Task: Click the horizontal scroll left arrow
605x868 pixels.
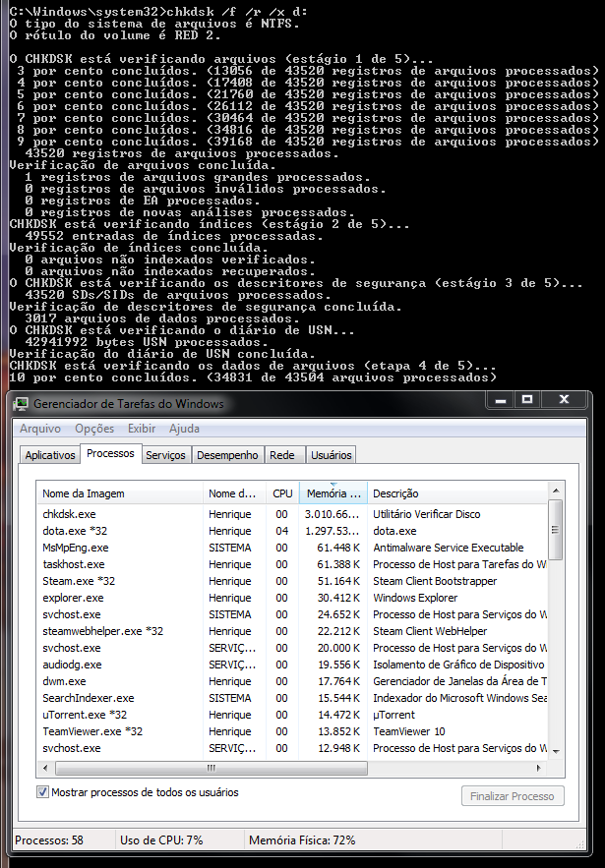Action: 45,769
